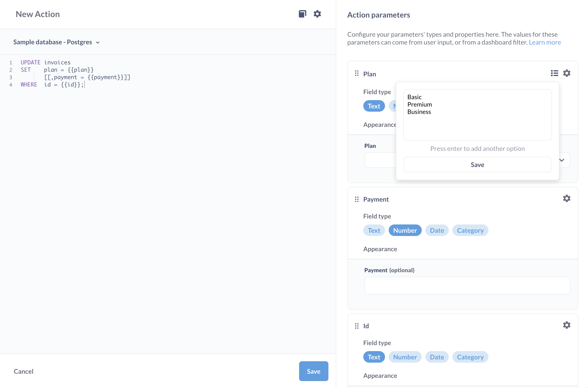
Task: Click the Plan options list icon
Action: [x=554, y=73]
